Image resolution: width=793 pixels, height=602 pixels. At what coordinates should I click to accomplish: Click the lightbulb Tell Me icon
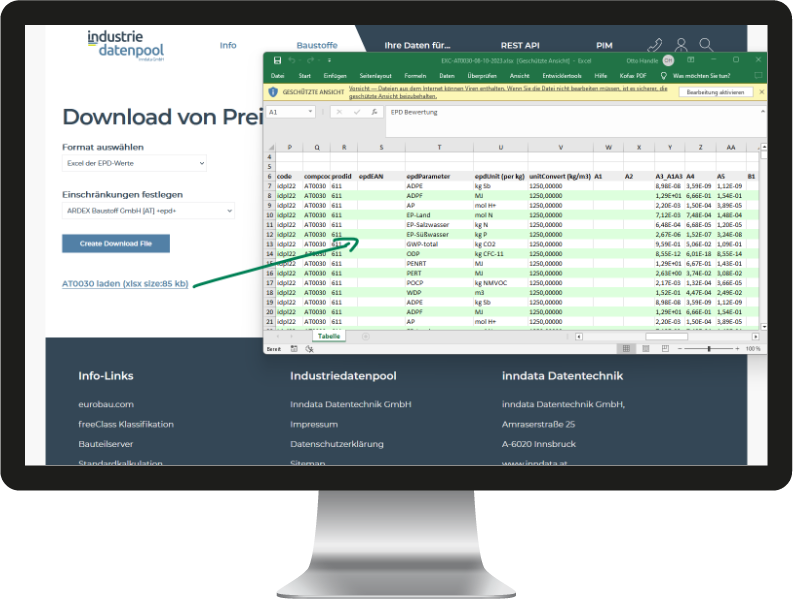tap(664, 76)
